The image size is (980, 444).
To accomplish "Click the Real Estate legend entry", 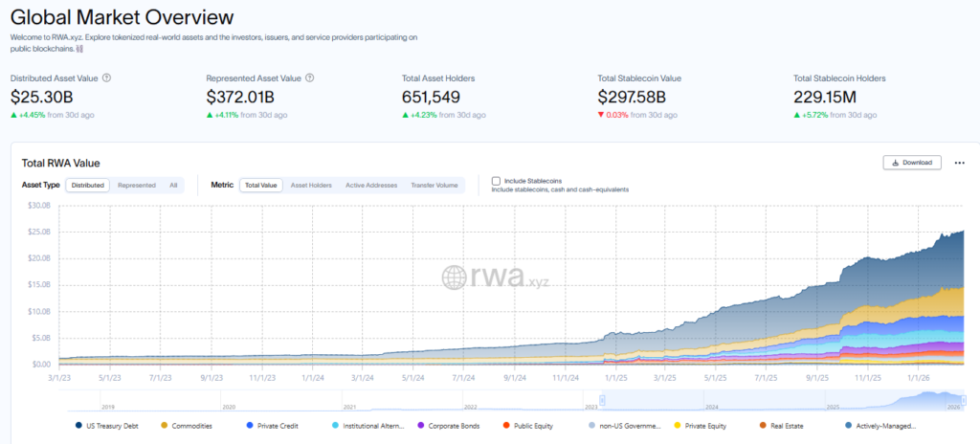I will tap(793, 426).
